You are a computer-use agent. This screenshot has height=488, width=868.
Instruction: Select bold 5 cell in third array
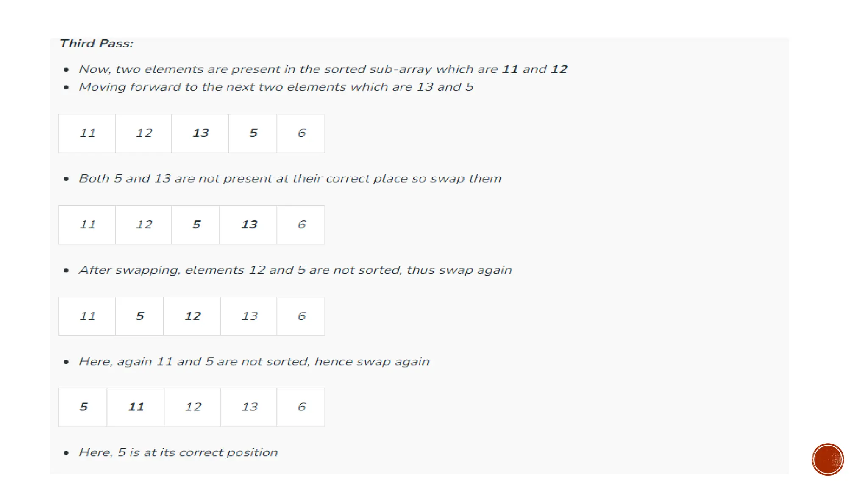(x=139, y=316)
